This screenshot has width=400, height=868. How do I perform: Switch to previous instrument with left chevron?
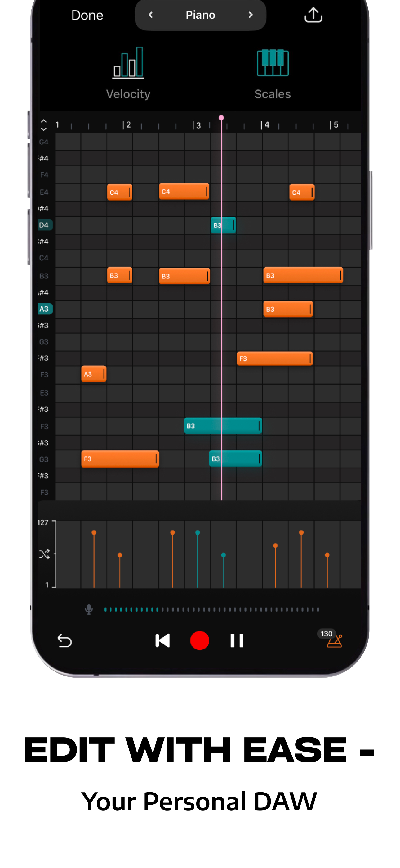coord(150,15)
